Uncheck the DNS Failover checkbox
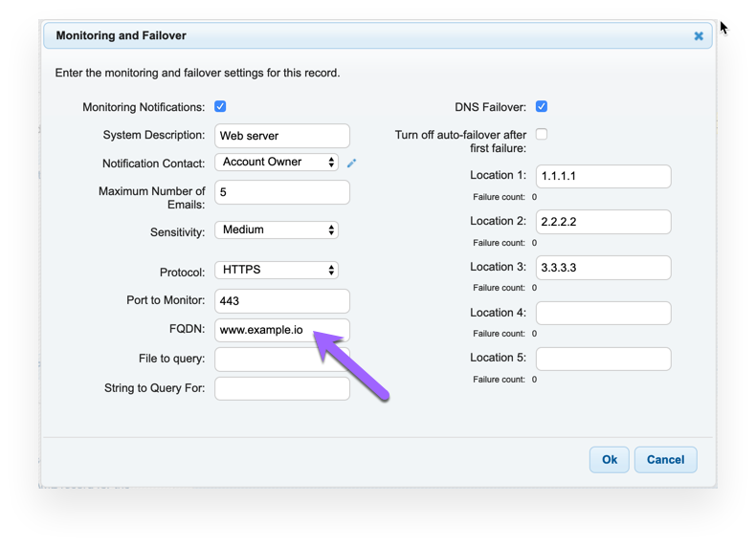This screenshot has width=756, height=546. click(542, 106)
